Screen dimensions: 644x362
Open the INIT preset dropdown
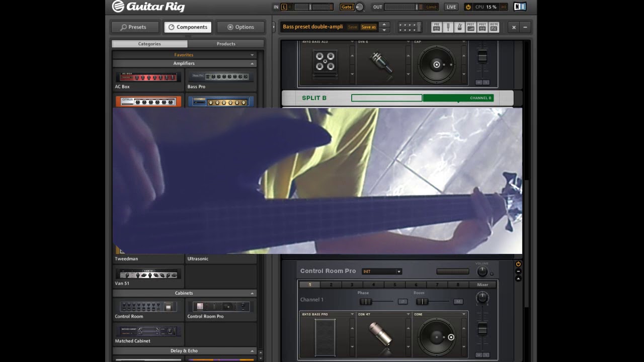pyautogui.click(x=382, y=271)
